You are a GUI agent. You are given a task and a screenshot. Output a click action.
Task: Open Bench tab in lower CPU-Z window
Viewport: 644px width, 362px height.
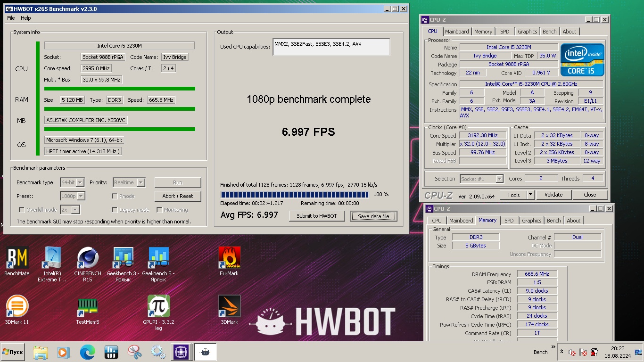(x=554, y=221)
